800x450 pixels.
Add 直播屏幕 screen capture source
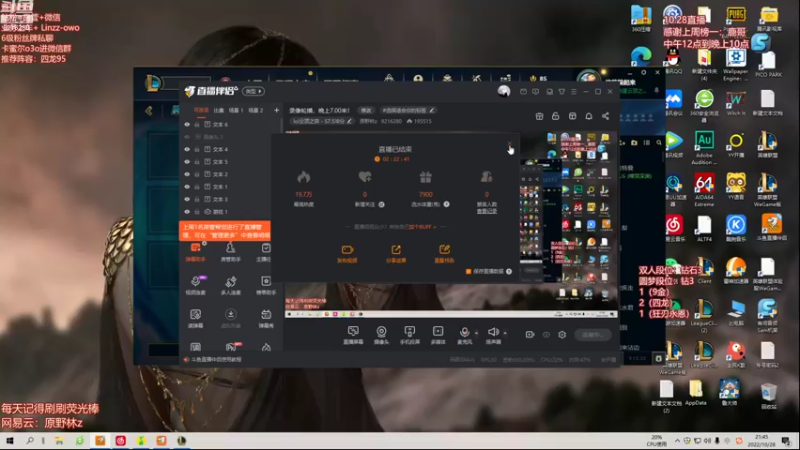[353, 335]
